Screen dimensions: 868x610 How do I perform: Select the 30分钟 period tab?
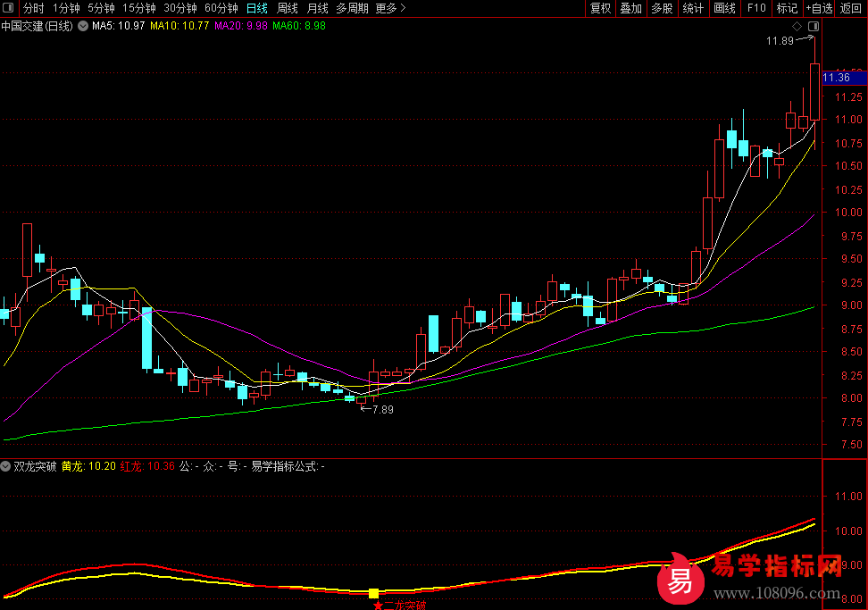(179, 8)
